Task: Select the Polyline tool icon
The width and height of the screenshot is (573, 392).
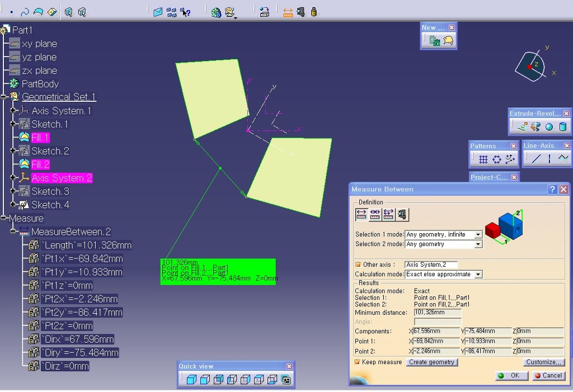Action: 562,159
